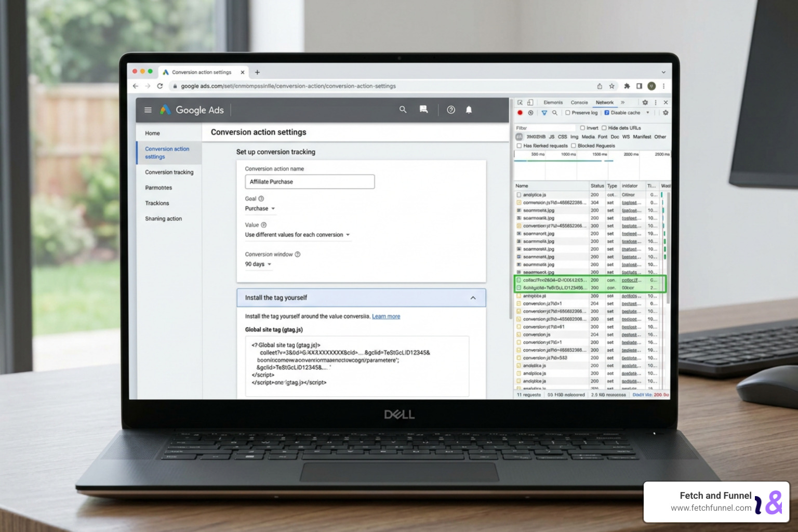Click the browser address bar URL
This screenshot has height=532, width=798.
click(288, 86)
